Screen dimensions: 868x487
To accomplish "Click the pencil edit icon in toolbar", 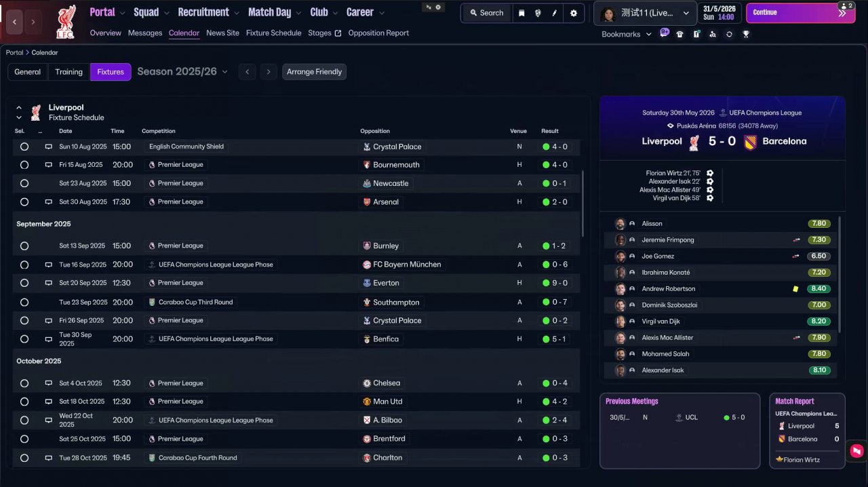I will [555, 13].
